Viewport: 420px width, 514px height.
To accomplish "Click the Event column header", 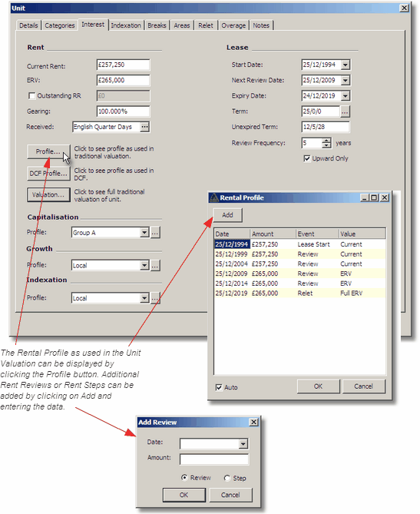I will [x=317, y=234].
